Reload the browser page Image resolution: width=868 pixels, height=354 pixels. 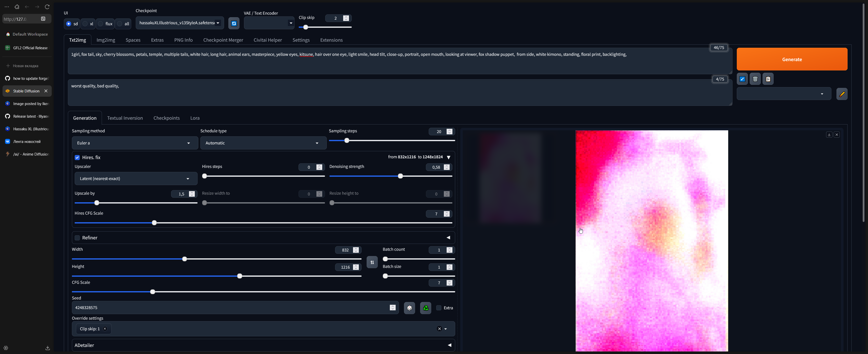47,7
